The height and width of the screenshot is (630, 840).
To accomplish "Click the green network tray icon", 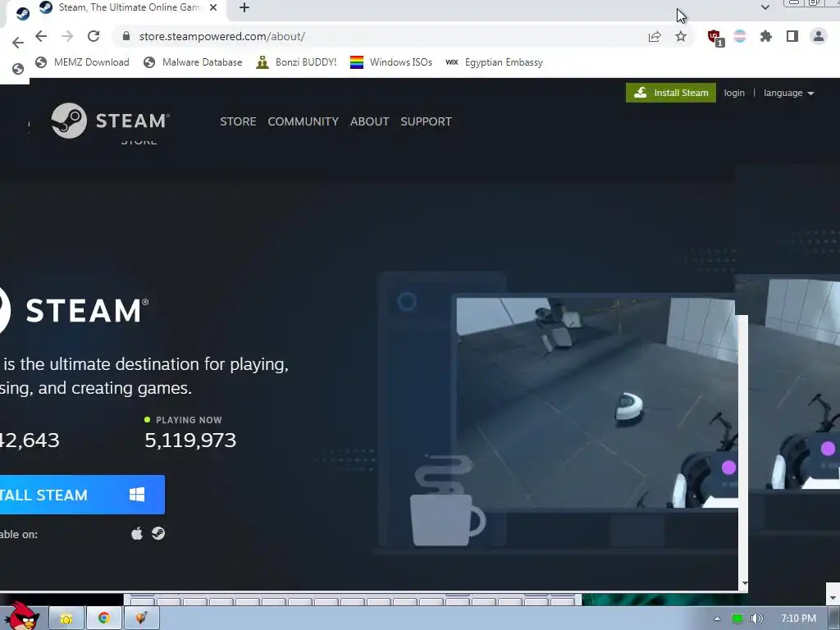I will (x=737, y=619).
